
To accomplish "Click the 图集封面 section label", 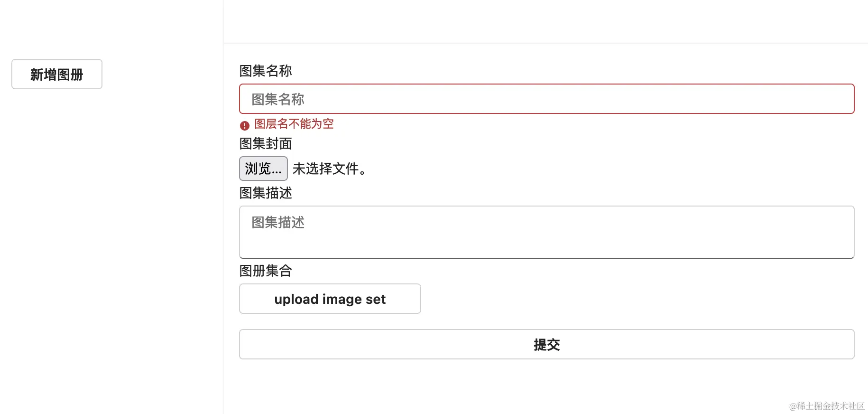I will (x=265, y=144).
